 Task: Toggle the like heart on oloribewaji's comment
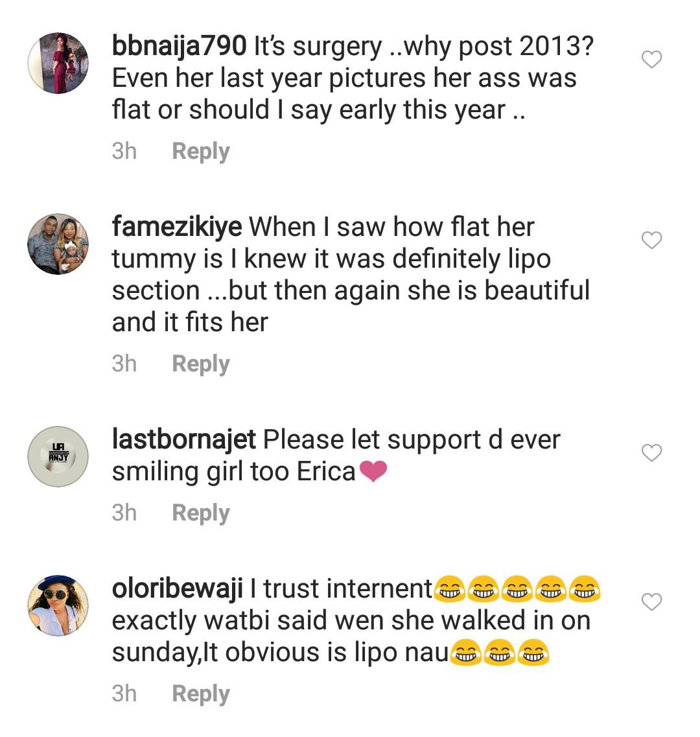651,602
